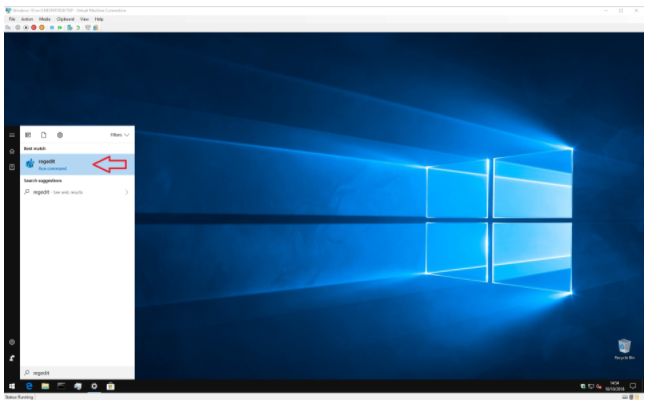Filter search results by Apps icon

point(28,135)
